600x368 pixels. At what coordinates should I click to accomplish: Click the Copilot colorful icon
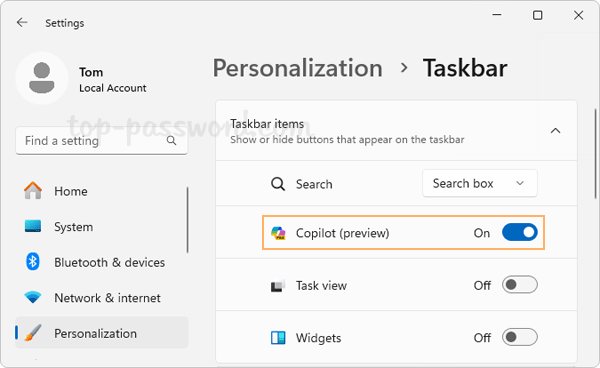278,233
